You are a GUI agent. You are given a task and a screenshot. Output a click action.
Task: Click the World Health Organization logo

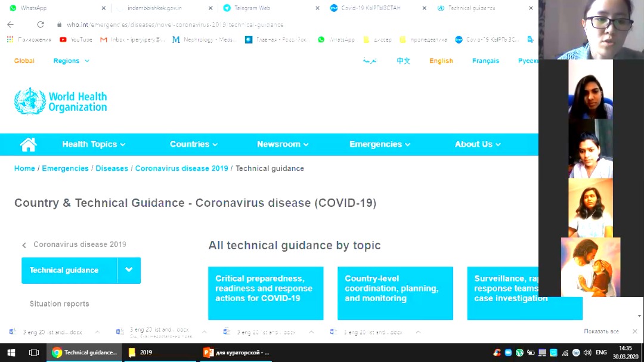pos(61,101)
